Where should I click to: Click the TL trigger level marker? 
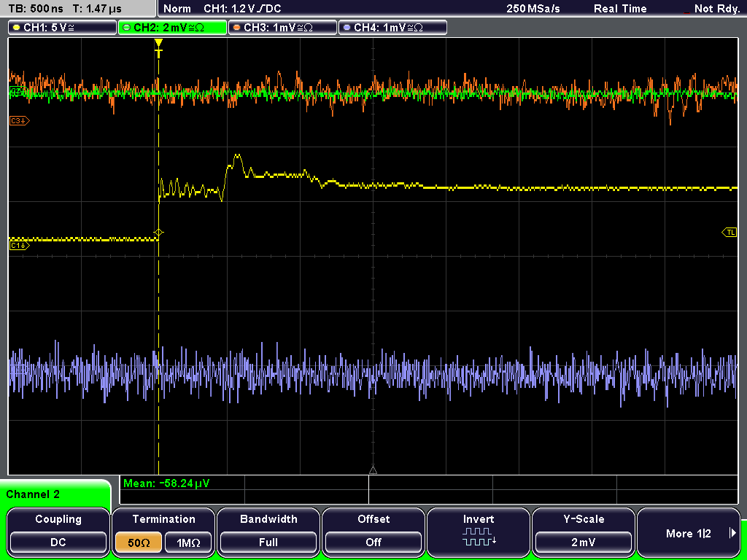click(x=729, y=233)
